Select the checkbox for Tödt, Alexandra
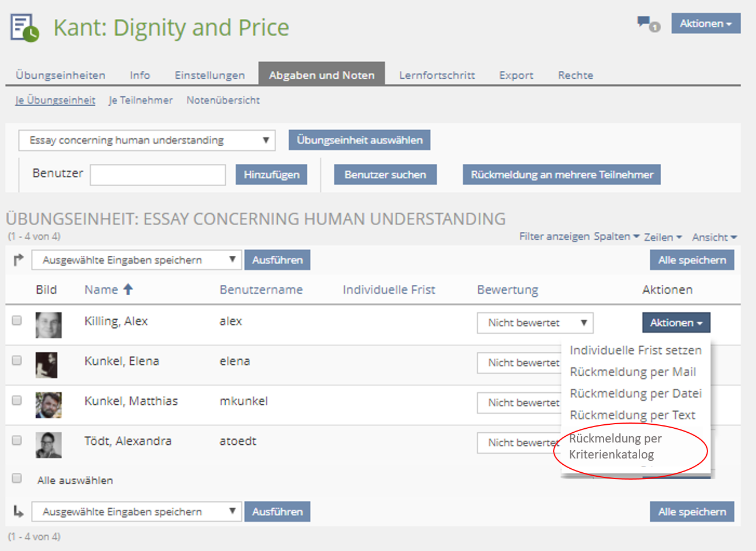 [x=17, y=440]
